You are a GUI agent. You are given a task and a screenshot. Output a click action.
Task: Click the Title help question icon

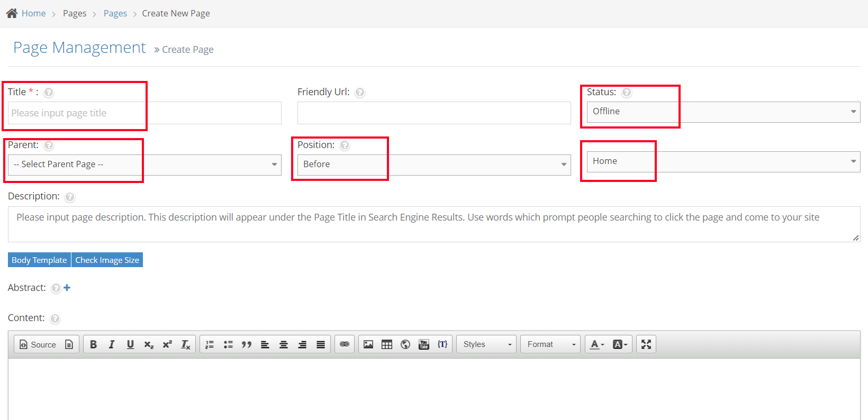tap(49, 93)
